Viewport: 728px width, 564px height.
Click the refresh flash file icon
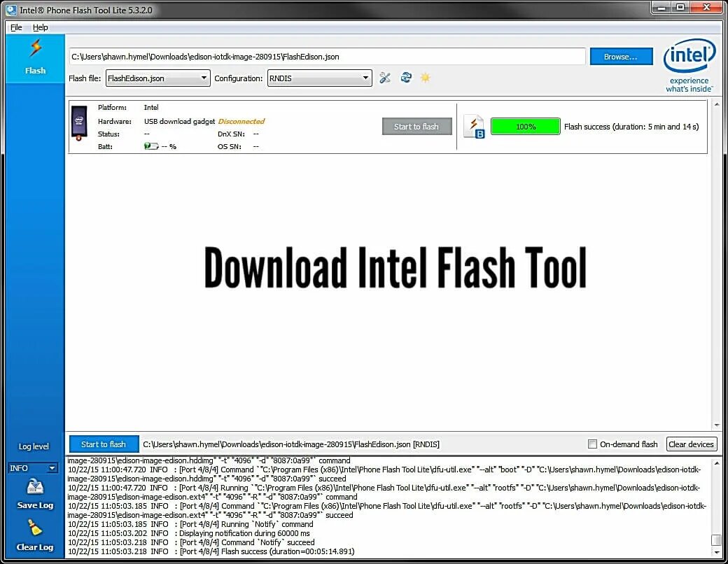pyautogui.click(x=406, y=77)
